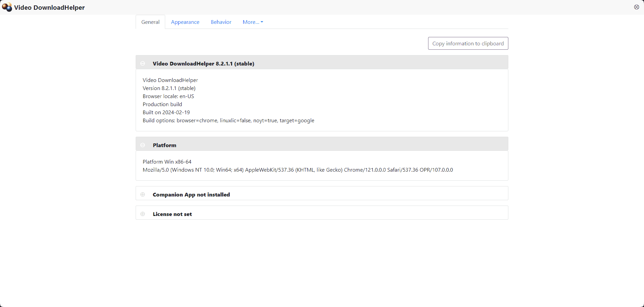
Task: Click the Video DownloadHelper logo icon
Action: point(7,7)
